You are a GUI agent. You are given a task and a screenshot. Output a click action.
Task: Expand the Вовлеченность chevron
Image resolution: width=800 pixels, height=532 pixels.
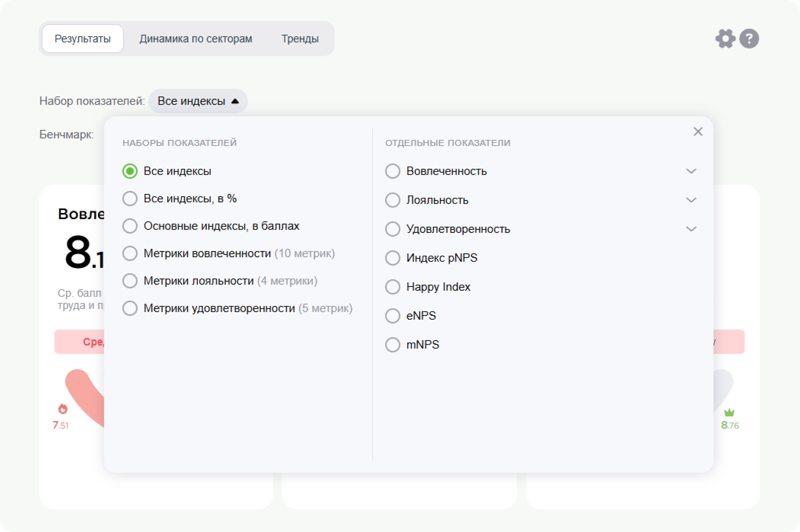[x=691, y=171]
